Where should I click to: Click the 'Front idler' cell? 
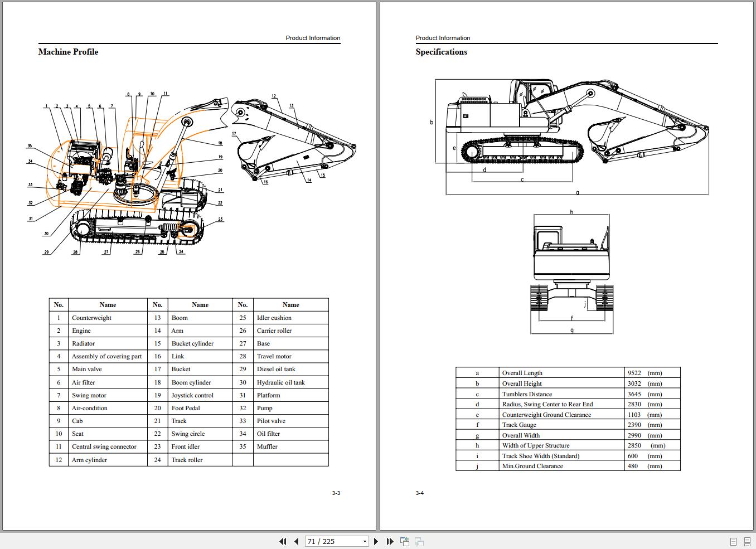click(200, 446)
